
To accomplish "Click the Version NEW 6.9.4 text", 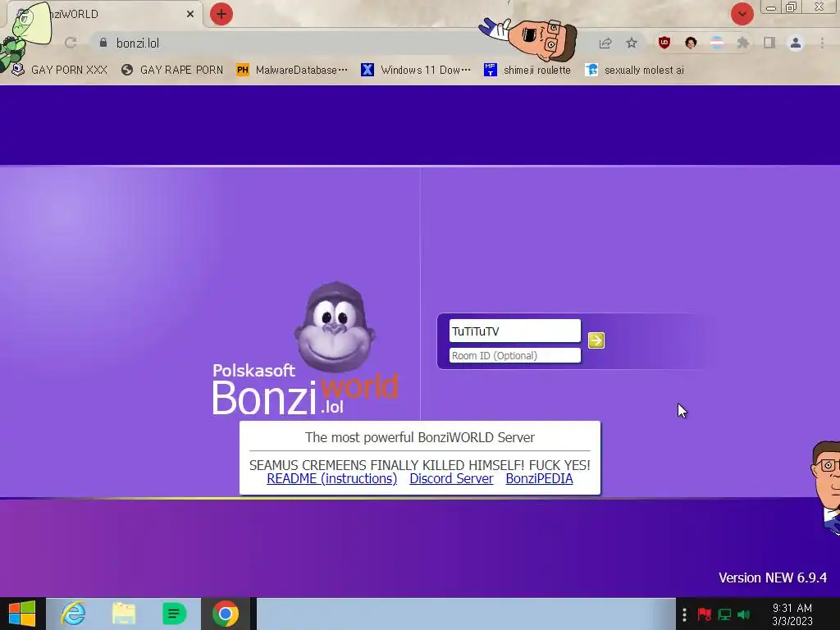I will [x=773, y=577].
